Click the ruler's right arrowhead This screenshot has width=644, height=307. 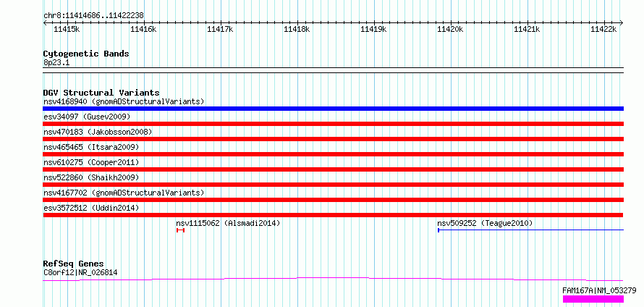[x=622, y=22]
